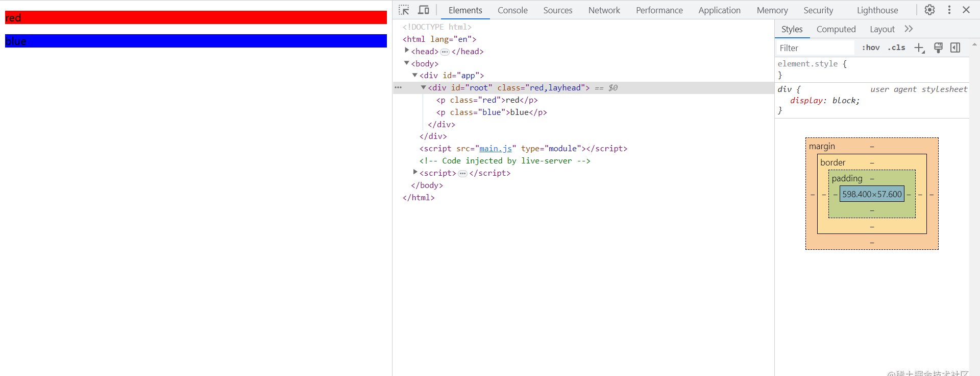
Task: Open the Application tab
Action: tap(719, 10)
